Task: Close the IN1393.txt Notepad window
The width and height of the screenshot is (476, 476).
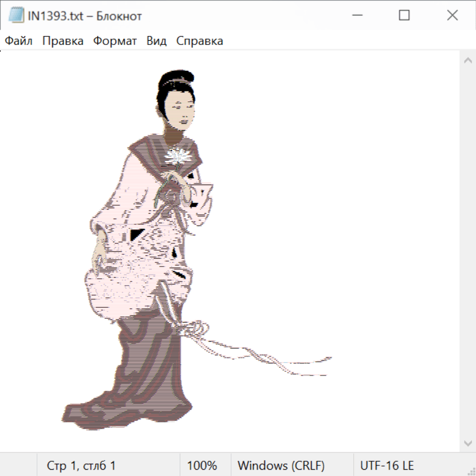Action: [452, 16]
